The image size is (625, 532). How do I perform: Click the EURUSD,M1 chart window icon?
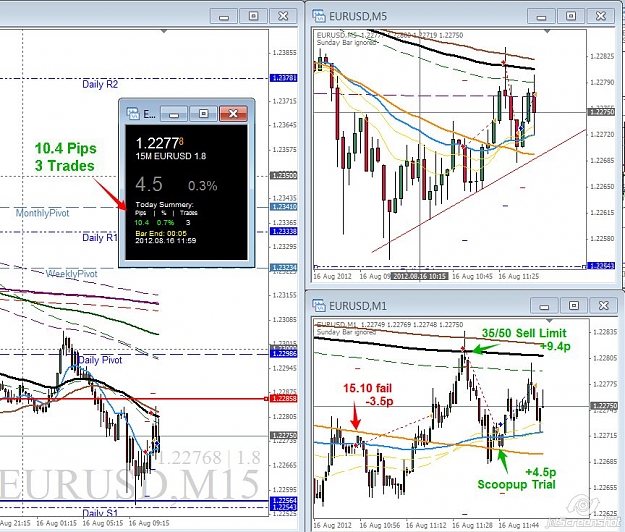coord(319,306)
